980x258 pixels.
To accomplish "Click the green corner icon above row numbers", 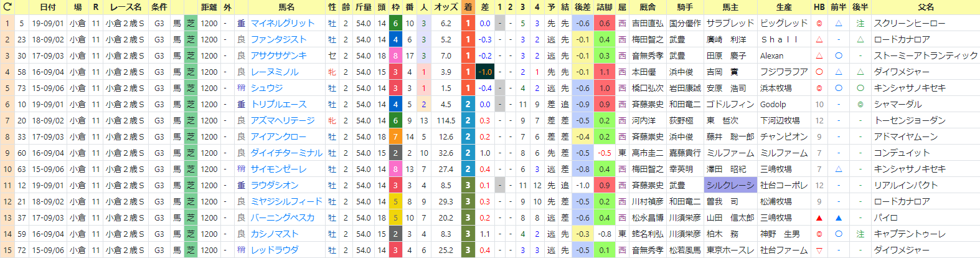I will click(x=7, y=7).
